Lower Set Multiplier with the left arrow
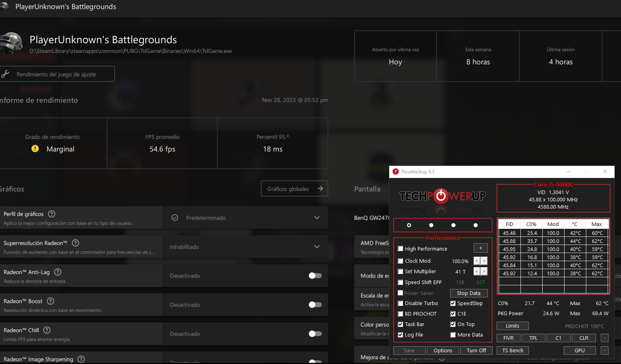This screenshot has width=621, height=364. [477, 271]
